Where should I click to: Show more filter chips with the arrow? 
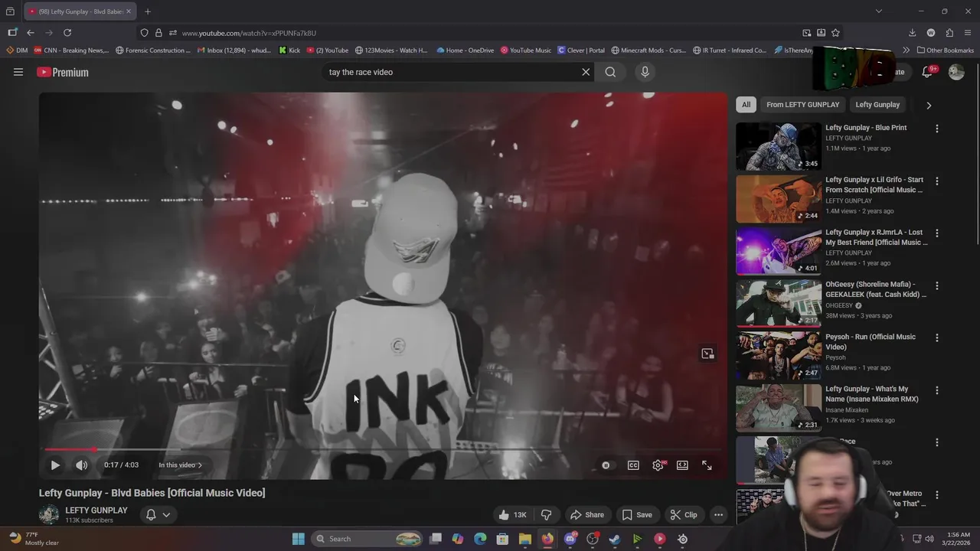tap(929, 105)
